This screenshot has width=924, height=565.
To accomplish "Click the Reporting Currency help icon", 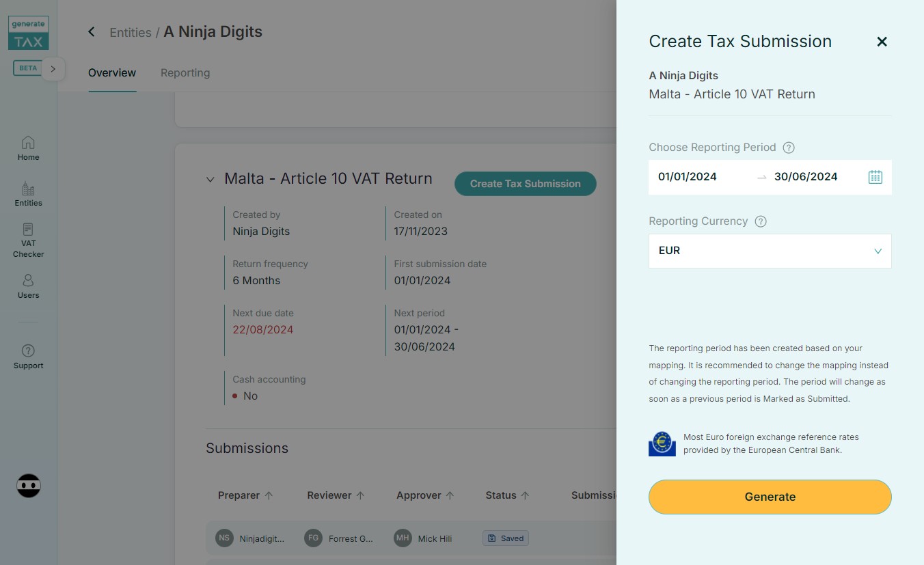I will pyautogui.click(x=761, y=221).
